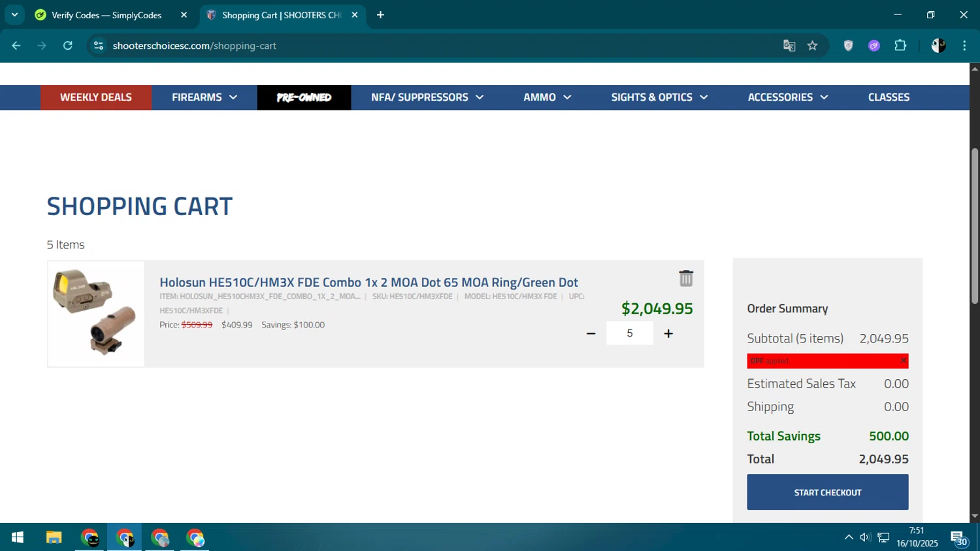Open the volume control in system tray
The height and width of the screenshot is (551, 980).
pos(866,537)
